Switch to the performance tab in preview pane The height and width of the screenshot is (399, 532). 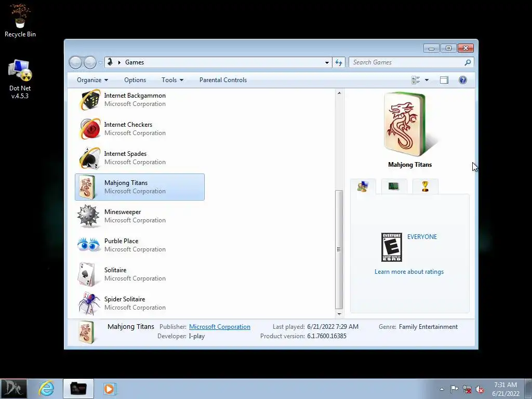click(394, 187)
